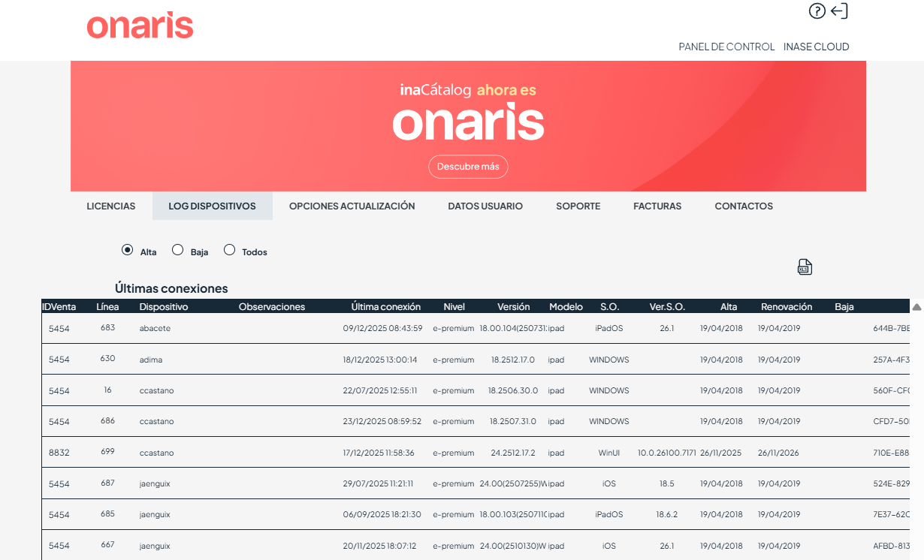
Task: Click the Dispositivo column header
Action: point(164,306)
